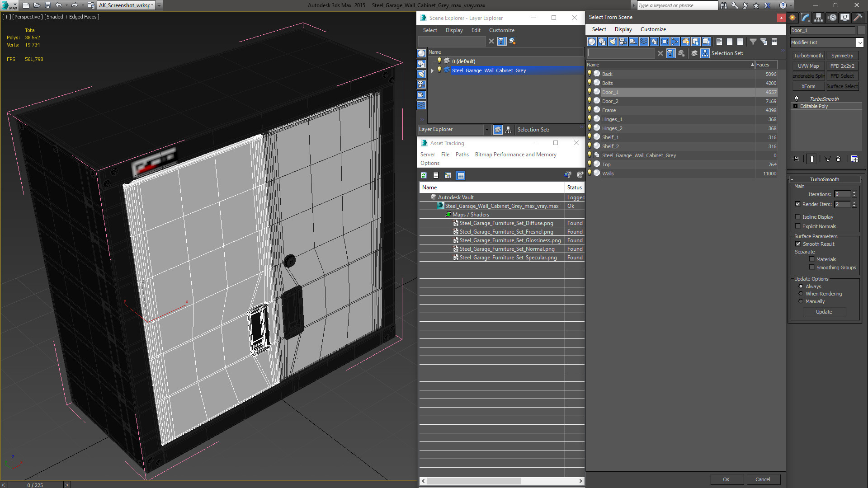
Task: Enable the Isoline Display checkbox
Action: 798,217
